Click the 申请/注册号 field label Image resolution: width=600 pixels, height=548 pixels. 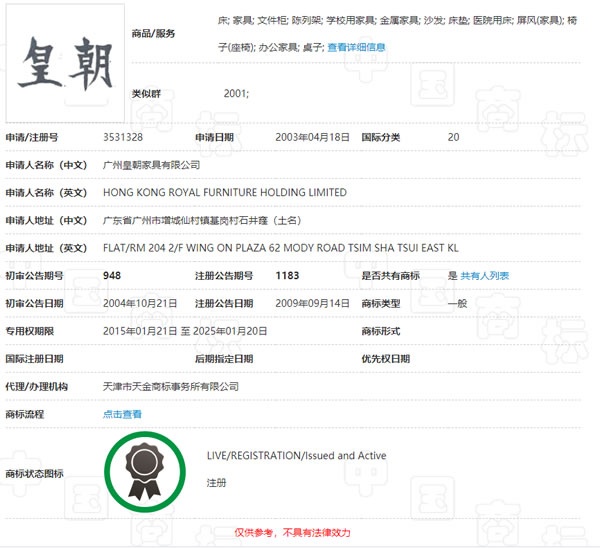[32, 137]
